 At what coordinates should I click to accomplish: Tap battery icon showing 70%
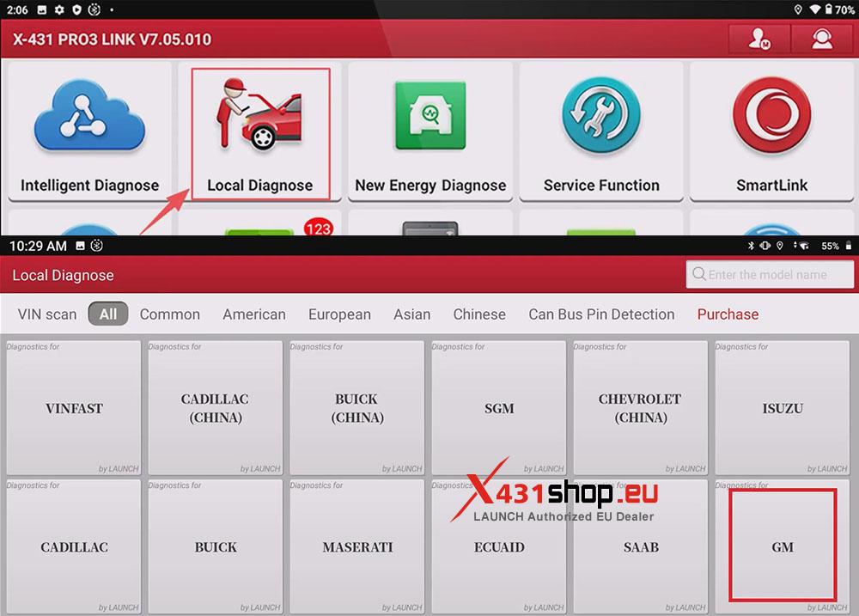(x=828, y=9)
